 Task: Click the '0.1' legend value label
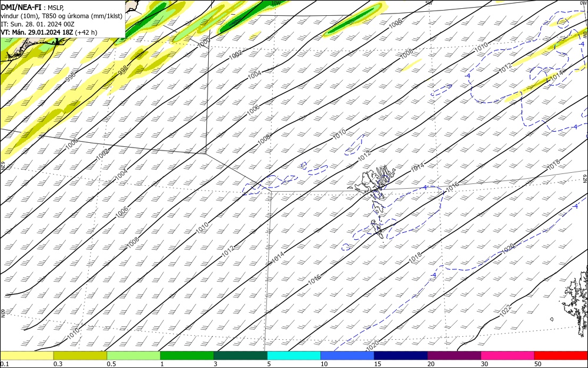4,364
